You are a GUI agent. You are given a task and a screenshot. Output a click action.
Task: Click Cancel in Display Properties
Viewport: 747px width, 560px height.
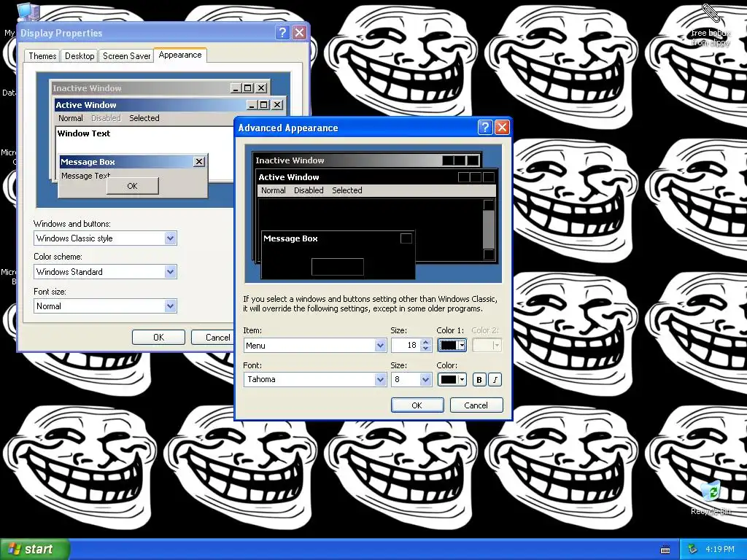212,337
